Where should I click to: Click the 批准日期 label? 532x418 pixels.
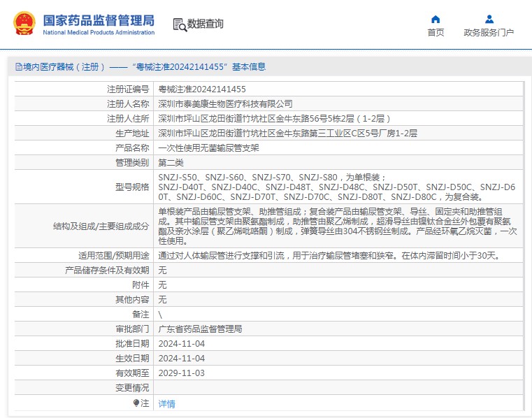click(132, 344)
